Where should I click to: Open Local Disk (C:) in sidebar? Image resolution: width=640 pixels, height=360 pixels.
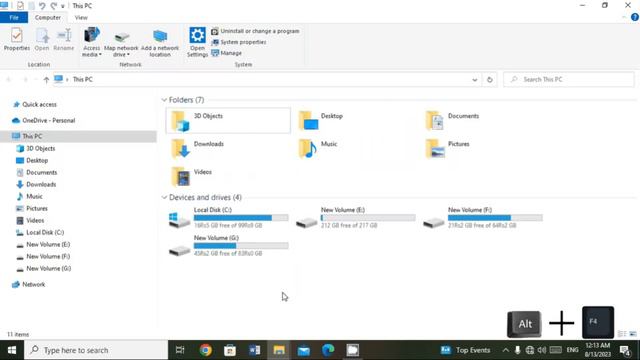tap(45, 233)
